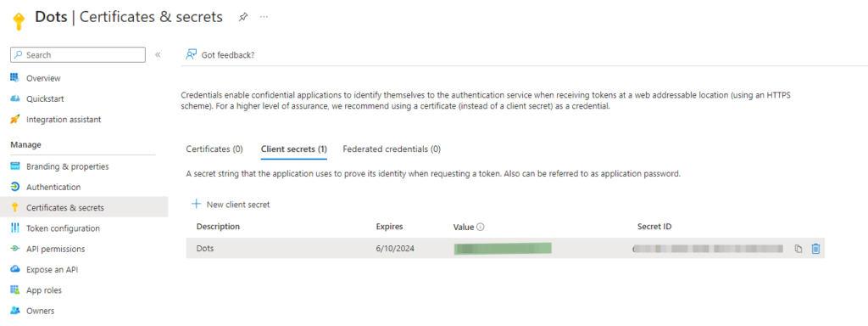Screen dimensions: 868x326
Task: Open Integration assistant rocket icon
Action: click(x=15, y=119)
